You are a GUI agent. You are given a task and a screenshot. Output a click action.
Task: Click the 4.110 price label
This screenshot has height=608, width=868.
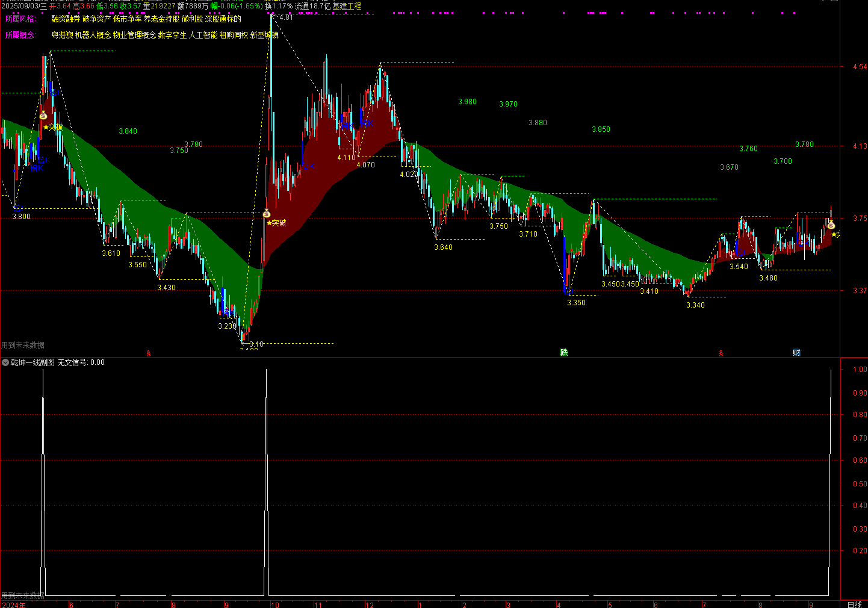(x=346, y=158)
